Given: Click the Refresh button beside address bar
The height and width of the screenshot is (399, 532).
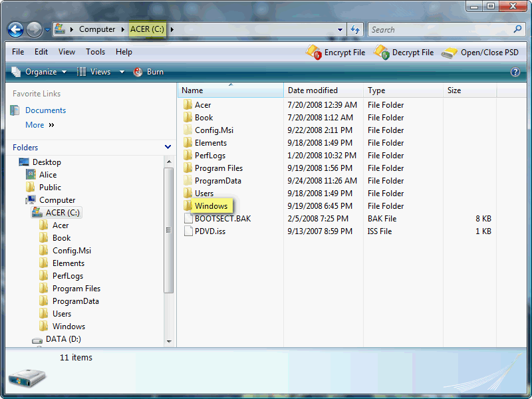Looking at the screenshot, I should point(355,30).
